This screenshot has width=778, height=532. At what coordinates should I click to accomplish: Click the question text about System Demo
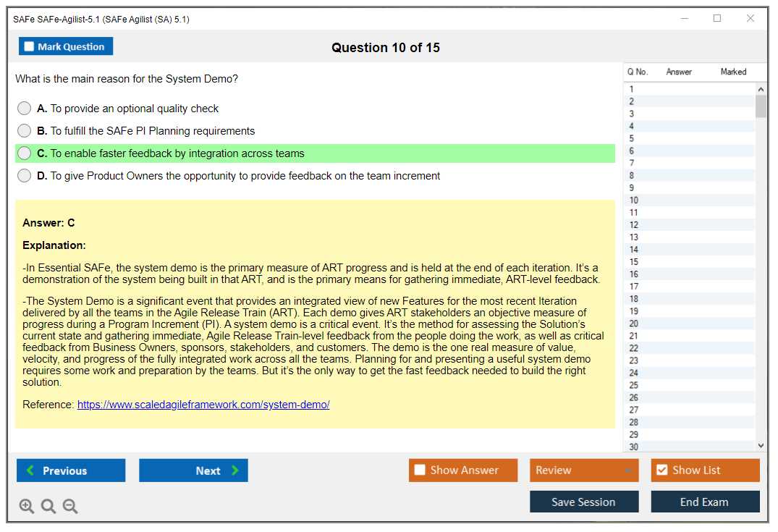click(x=127, y=79)
